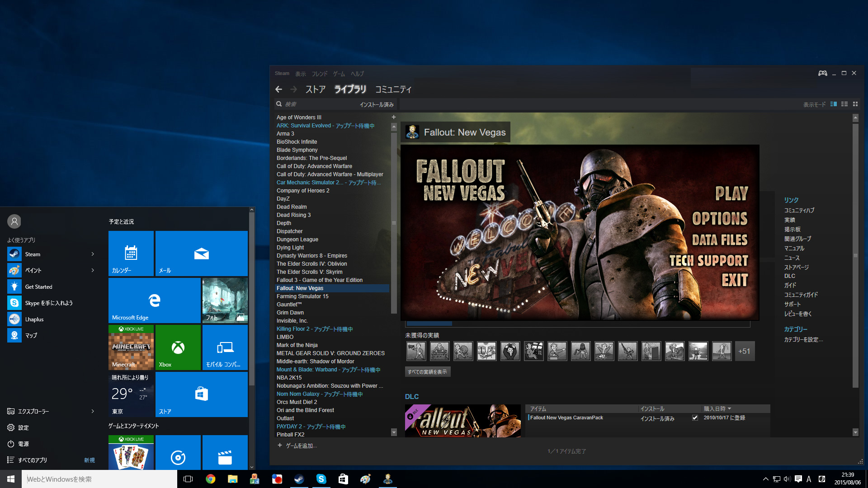Image resolution: width=868 pixels, height=488 pixels.
Task: Switch to detail view mode icon
Action: tap(834, 104)
